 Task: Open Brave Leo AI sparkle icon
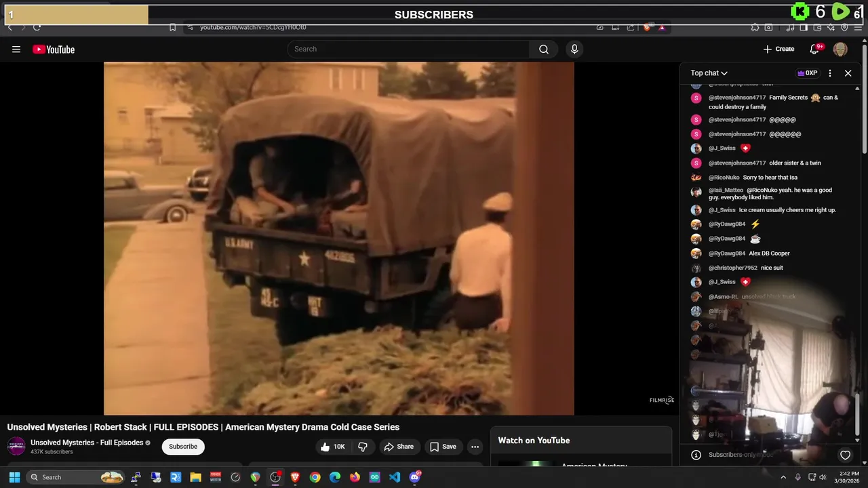(x=831, y=28)
